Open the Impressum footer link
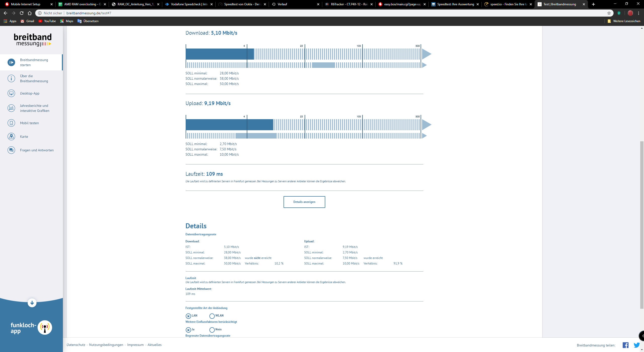 coord(135,345)
